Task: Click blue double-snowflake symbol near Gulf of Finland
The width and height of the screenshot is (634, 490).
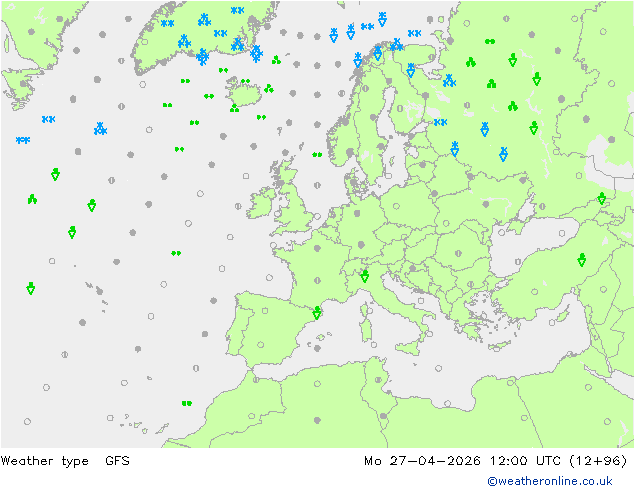Action: 440,122
